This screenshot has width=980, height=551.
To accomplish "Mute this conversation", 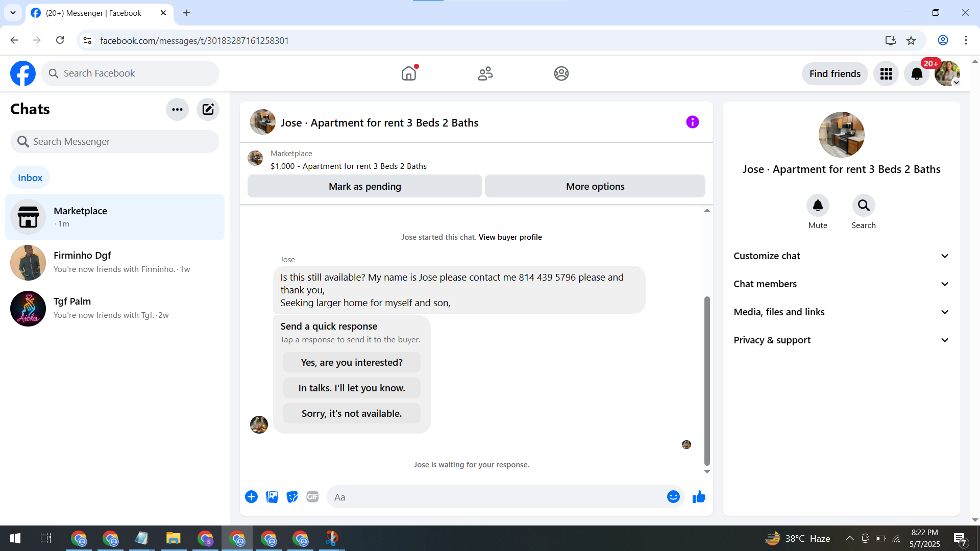I will [x=818, y=206].
